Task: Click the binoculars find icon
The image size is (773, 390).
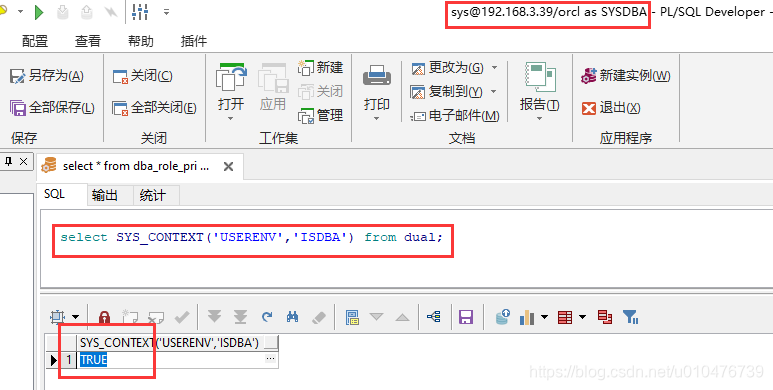Action: [x=292, y=317]
